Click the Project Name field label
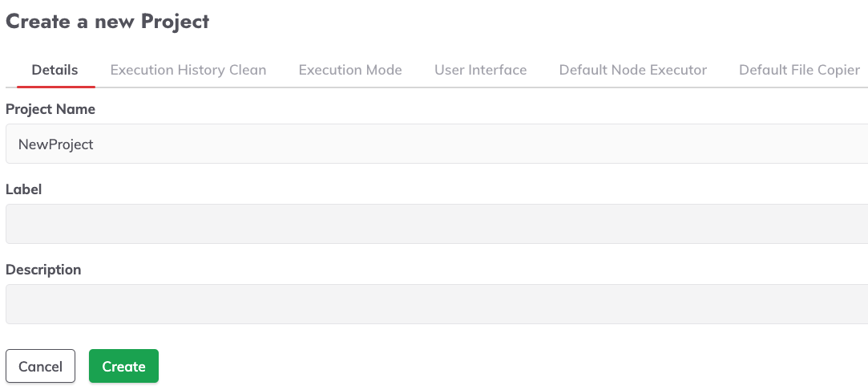The height and width of the screenshot is (390, 868). tap(50, 110)
